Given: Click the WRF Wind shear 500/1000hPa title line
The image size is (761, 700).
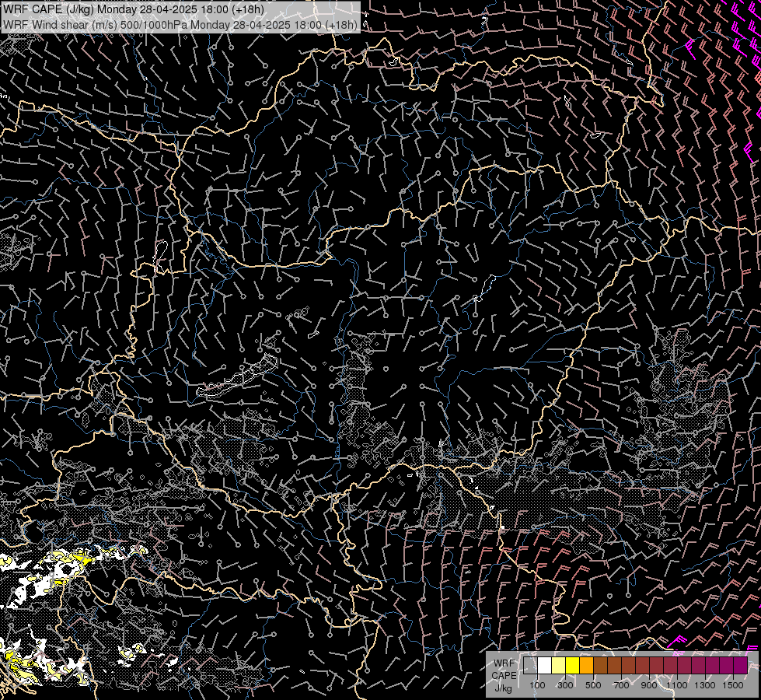Looking at the screenshot, I should (180, 24).
